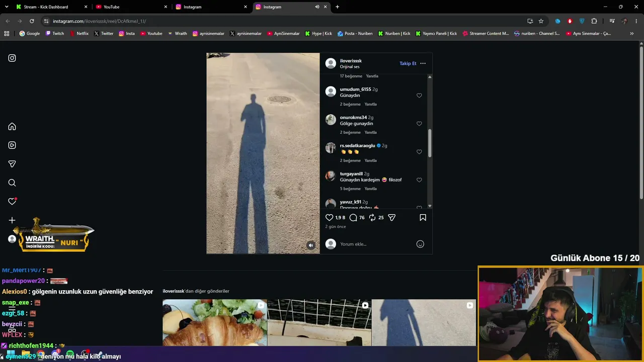This screenshot has height=362, width=644.
Task: Like the comment by turgayanill
Action: click(x=419, y=180)
